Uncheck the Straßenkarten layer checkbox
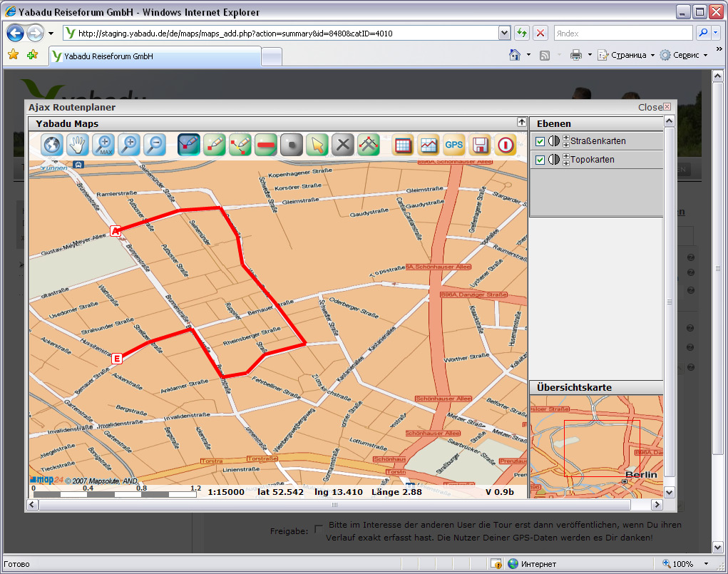Image resolution: width=728 pixels, height=574 pixels. coord(540,141)
